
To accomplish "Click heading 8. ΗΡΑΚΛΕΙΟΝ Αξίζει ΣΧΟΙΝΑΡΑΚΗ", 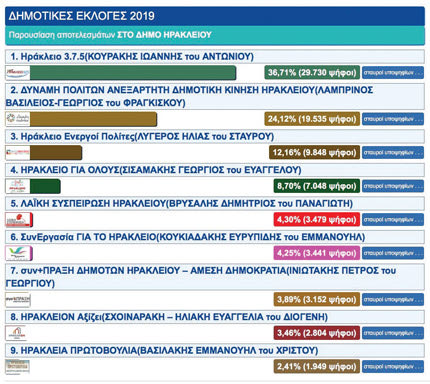I will (x=215, y=317).
